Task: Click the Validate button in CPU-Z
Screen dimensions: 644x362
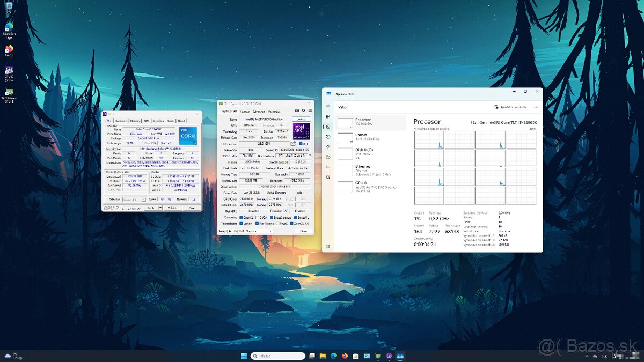Action: [172, 208]
